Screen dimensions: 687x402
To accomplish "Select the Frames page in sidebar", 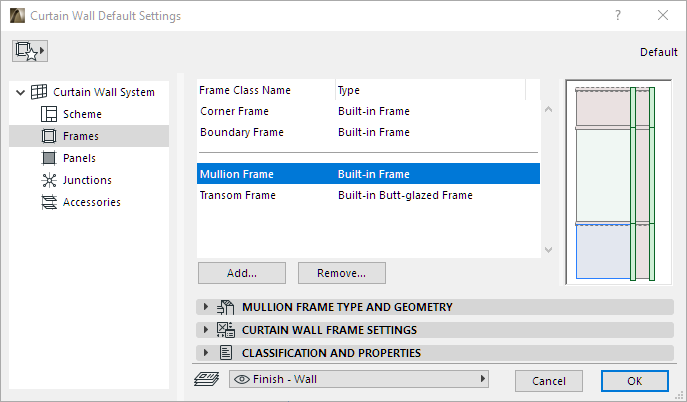I will pos(80,136).
